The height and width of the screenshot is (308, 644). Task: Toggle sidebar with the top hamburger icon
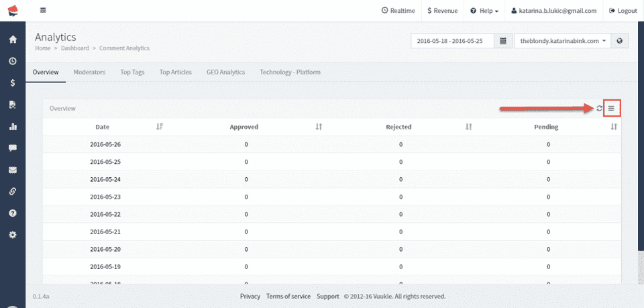tap(43, 11)
